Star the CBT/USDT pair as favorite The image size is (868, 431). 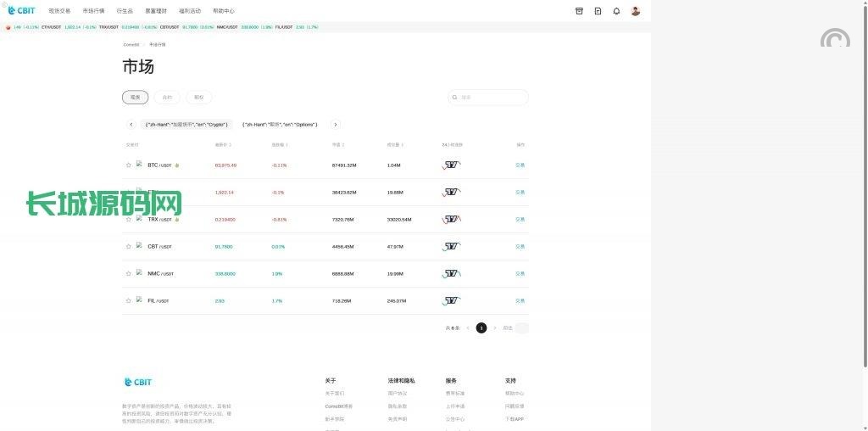[x=129, y=247]
